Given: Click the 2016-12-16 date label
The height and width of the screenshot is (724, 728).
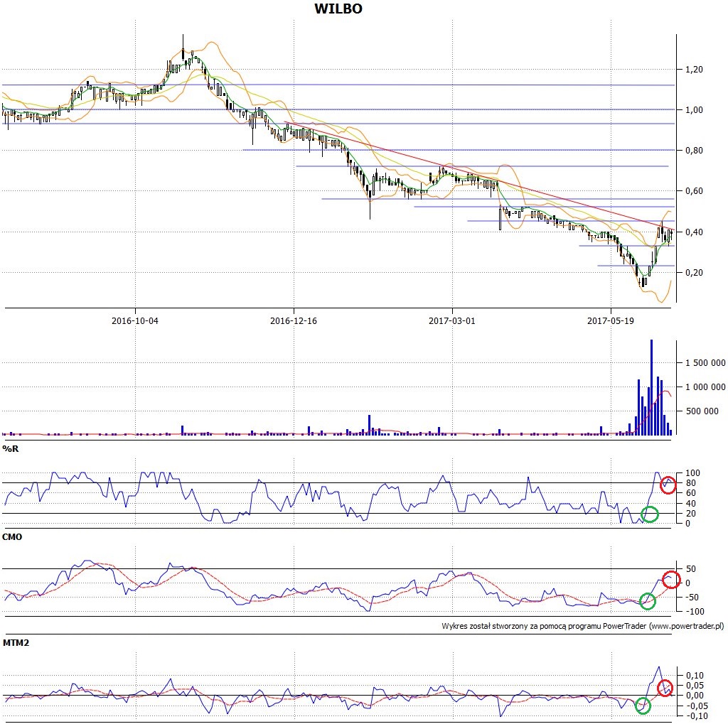Looking at the screenshot, I should tap(294, 320).
